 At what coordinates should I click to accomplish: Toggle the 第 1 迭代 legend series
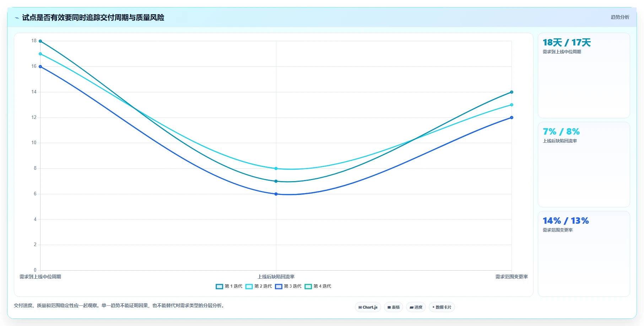[229, 286]
